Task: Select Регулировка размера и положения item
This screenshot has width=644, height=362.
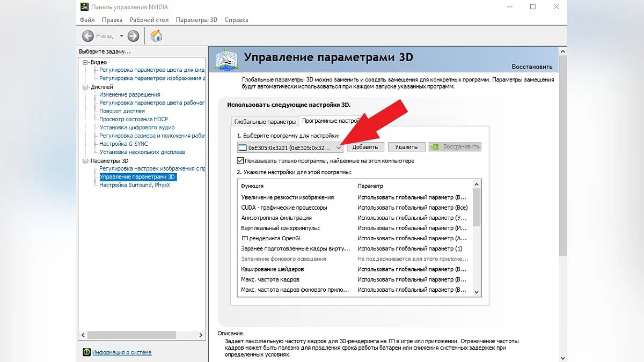Action: pyautogui.click(x=152, y=136)
